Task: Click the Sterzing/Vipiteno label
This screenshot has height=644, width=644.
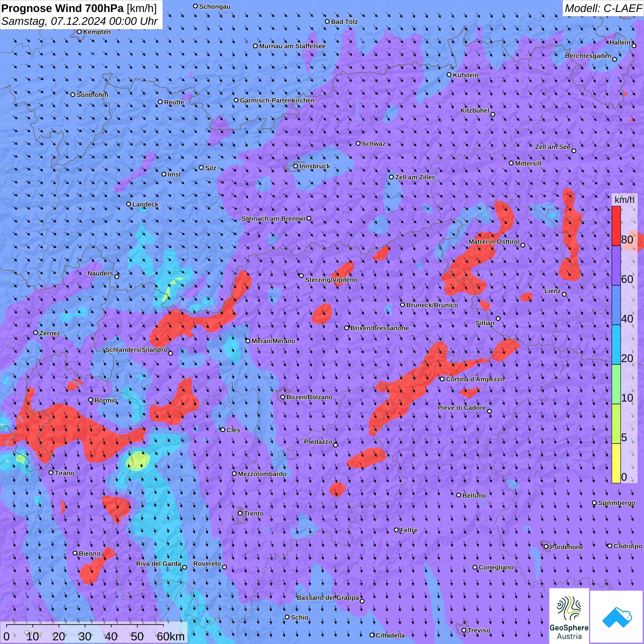Action: coord(331,280)
